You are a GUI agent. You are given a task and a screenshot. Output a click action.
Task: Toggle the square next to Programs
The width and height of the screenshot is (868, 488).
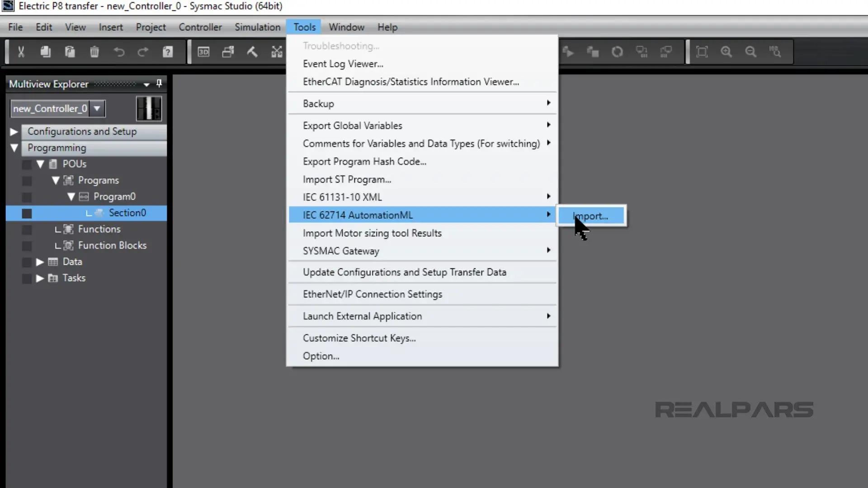27,181
